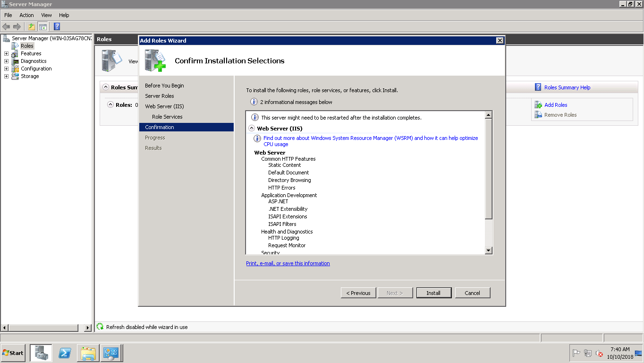Collapse the Roles: 0 section chevron
The width and height of the screenshot is (644, 363).
coord(110,105)
